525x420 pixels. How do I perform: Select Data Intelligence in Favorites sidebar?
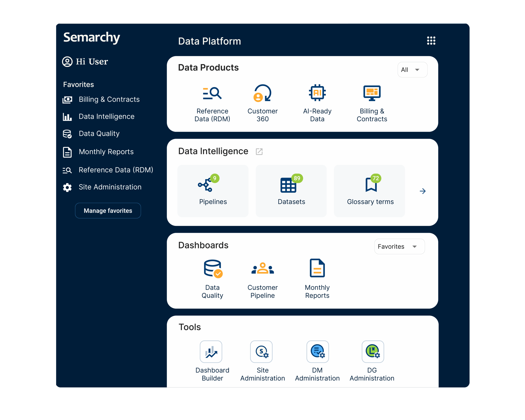coord(98,116)
